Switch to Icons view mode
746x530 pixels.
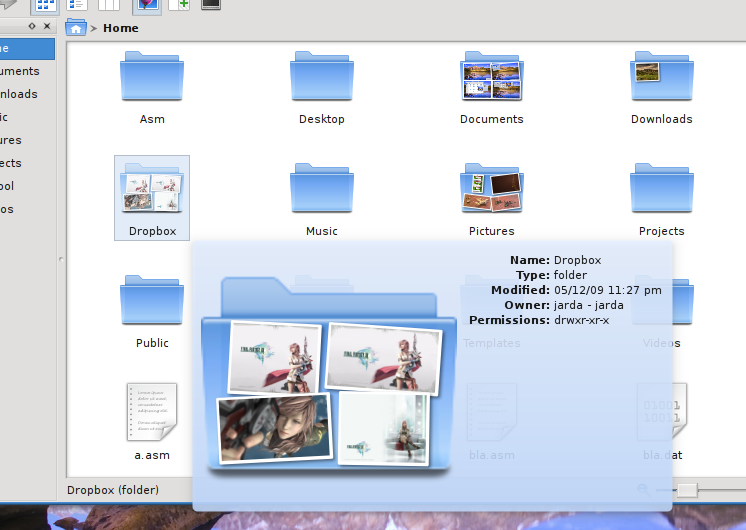click(45, 5)
